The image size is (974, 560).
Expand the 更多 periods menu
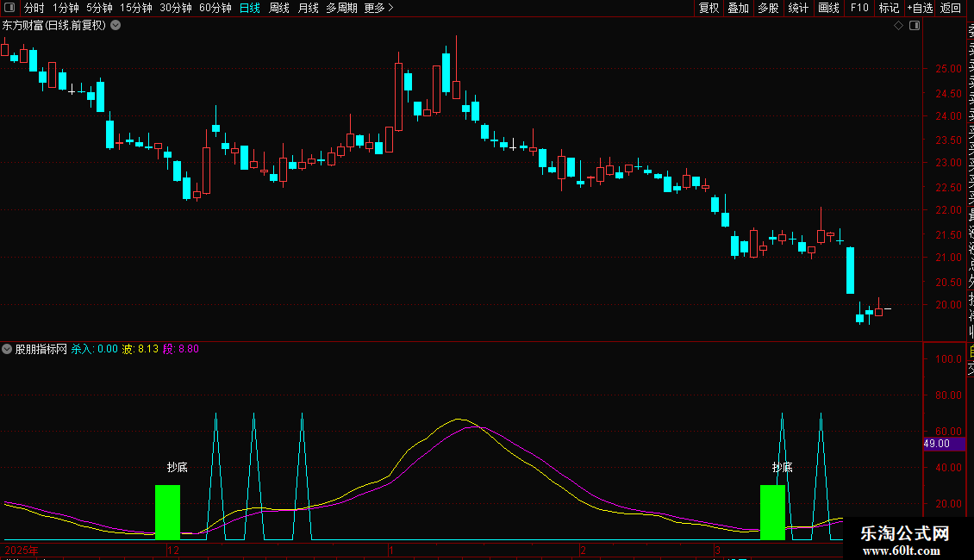pos(378,8)
